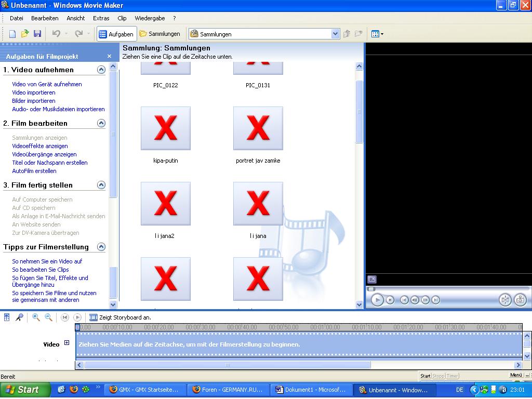Image resolution: width=532 pixels, height=399 pixels.
Task: Click the Split Clip icon in the preview
Action: tap(504, 300)
